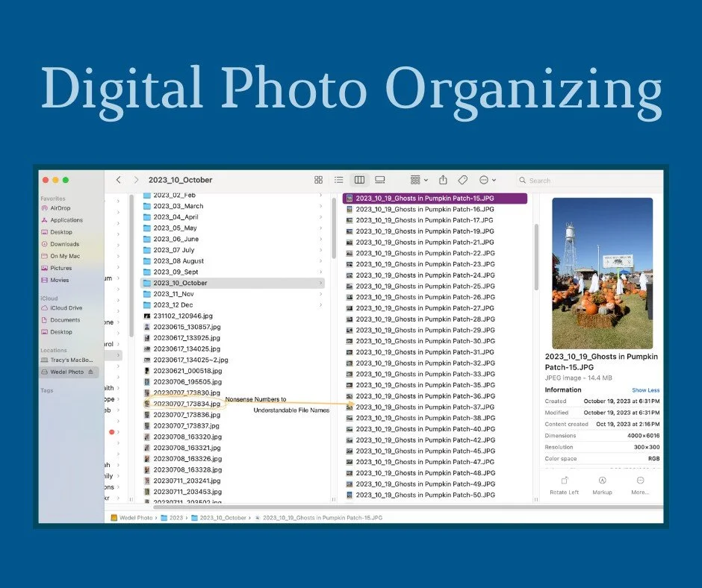Switch to icon view in the toolbar

(319, 180)
